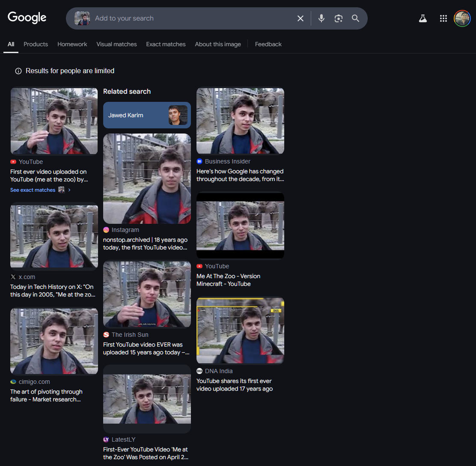Open the DNA India yellow-framed image

(x=240, y=330)
